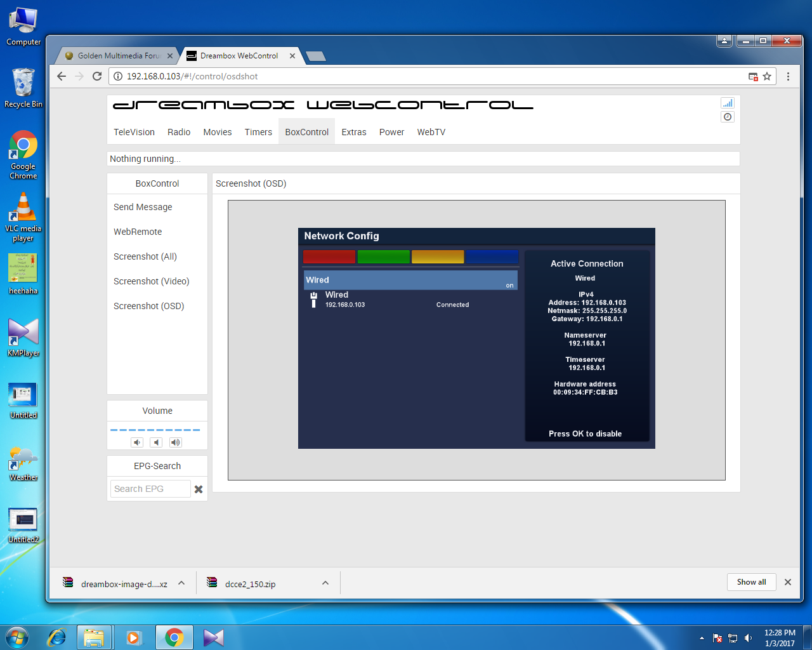This screenshot has height=650, width=812.
Task: View site information icon in address bar
Action: click(118, 76)
